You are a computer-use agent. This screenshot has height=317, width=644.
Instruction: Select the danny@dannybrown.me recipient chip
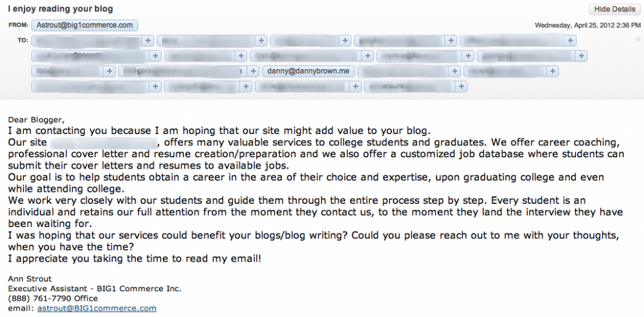pyautogui.click(x=308, y=71)
